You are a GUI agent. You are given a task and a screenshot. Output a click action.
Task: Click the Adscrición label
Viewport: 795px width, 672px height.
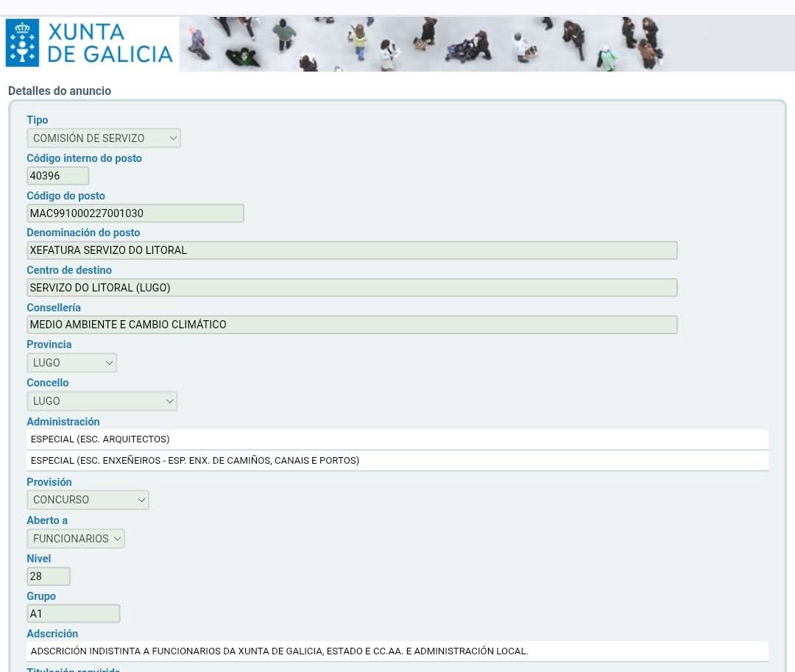tap(52, 634)
